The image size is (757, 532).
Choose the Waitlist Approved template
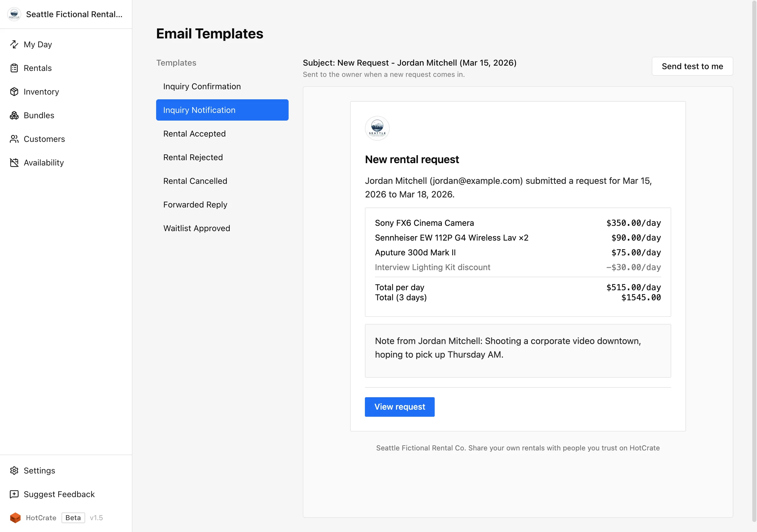(x=222, y=228)
